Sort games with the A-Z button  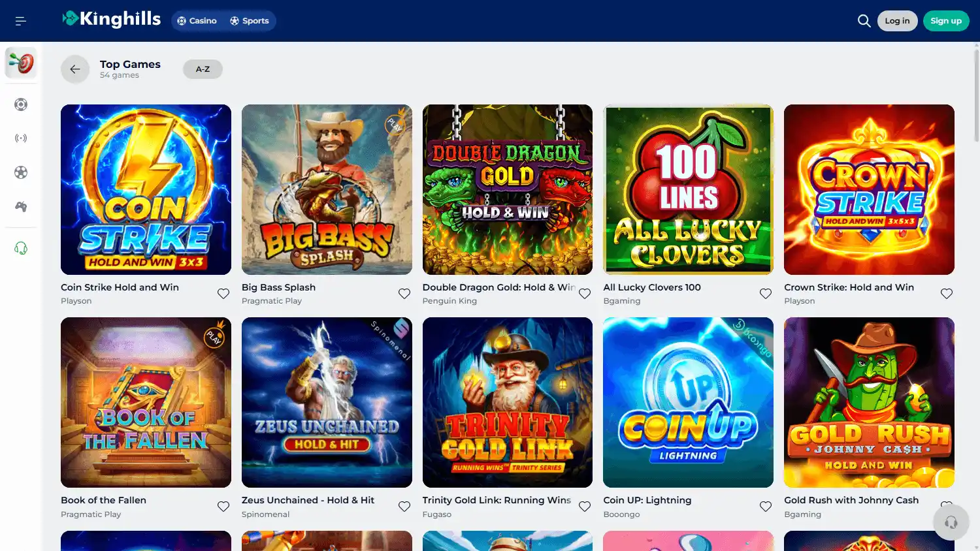[x=203, y=69]
